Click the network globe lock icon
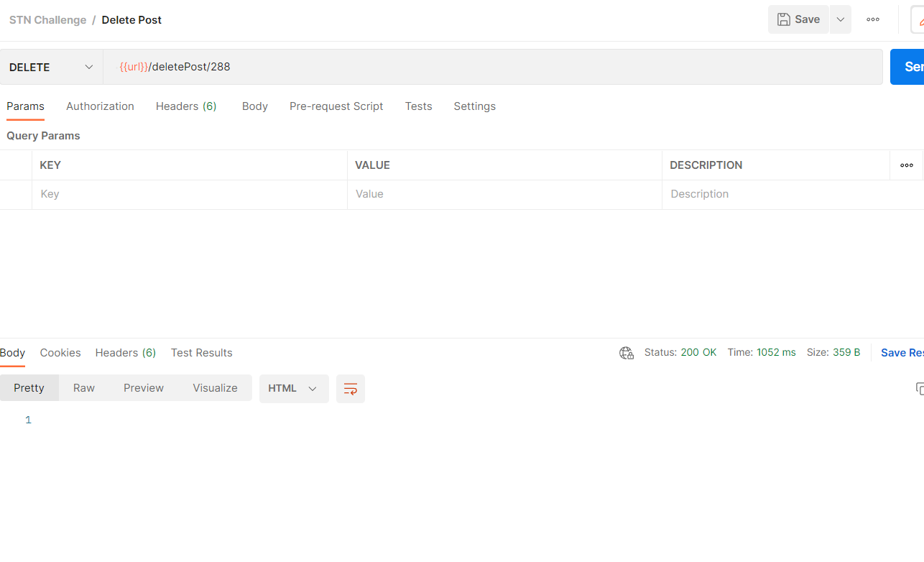 tap(627, 353)
